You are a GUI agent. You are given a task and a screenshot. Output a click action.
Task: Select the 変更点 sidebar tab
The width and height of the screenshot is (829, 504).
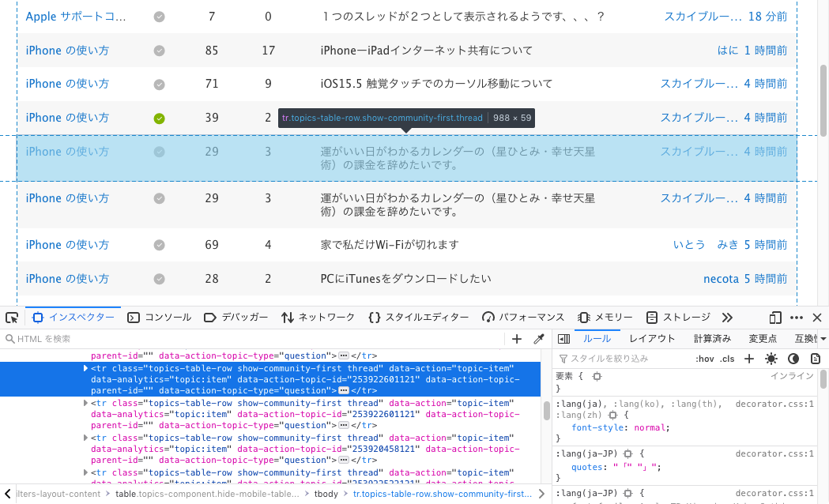(x=763, y=339)
